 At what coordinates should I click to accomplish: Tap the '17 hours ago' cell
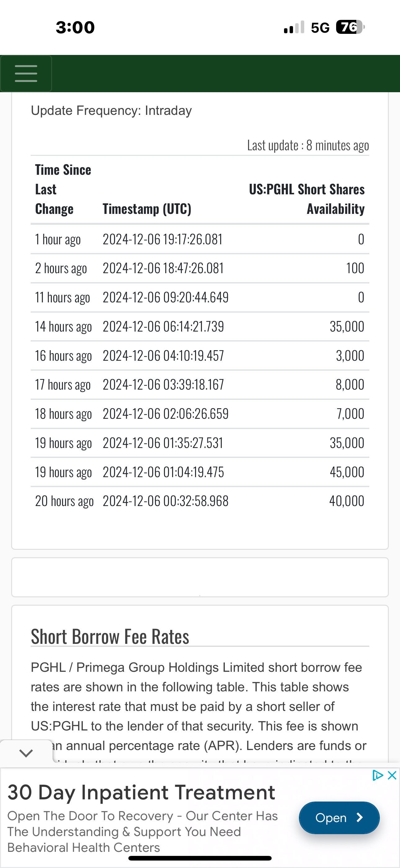[x=63, y=385]
